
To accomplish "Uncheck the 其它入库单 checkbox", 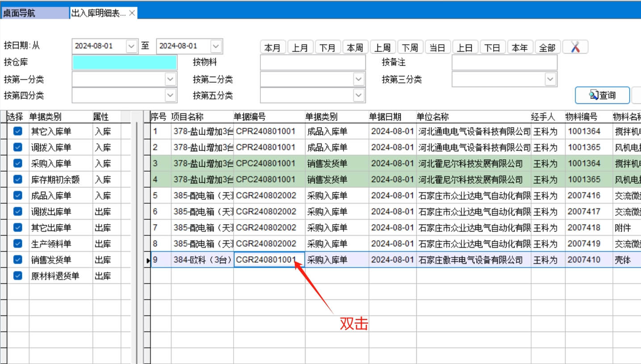I will pyautogui.click(x=17, y=131).
